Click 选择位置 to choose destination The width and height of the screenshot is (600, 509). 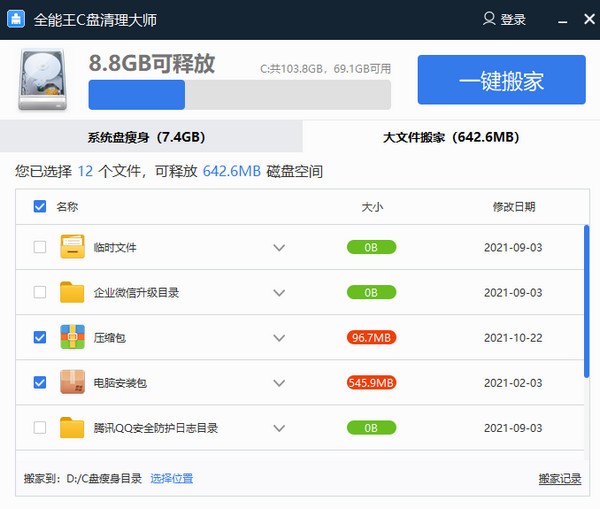pyautogui.click(x=171, y=478)
